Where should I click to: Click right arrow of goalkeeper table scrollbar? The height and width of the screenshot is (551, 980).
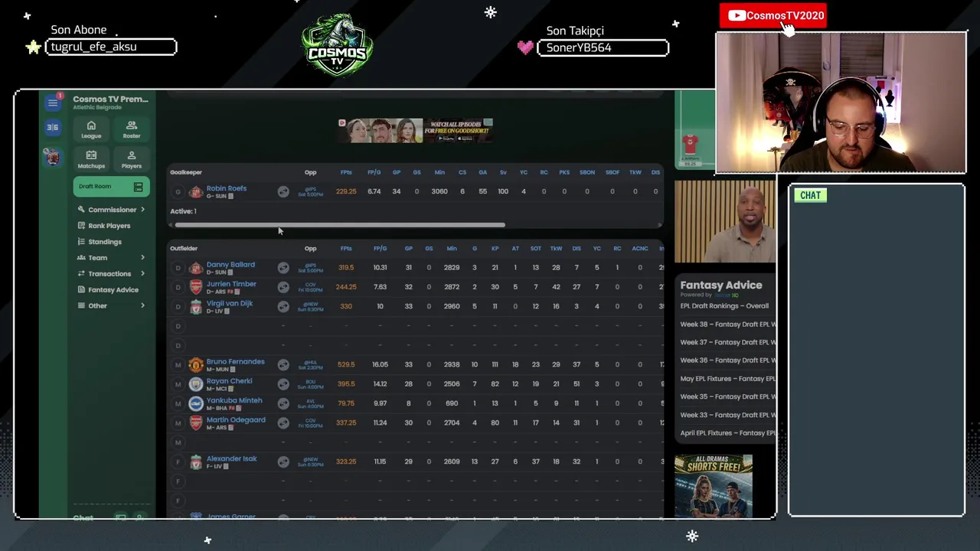(x=660, y=225)
